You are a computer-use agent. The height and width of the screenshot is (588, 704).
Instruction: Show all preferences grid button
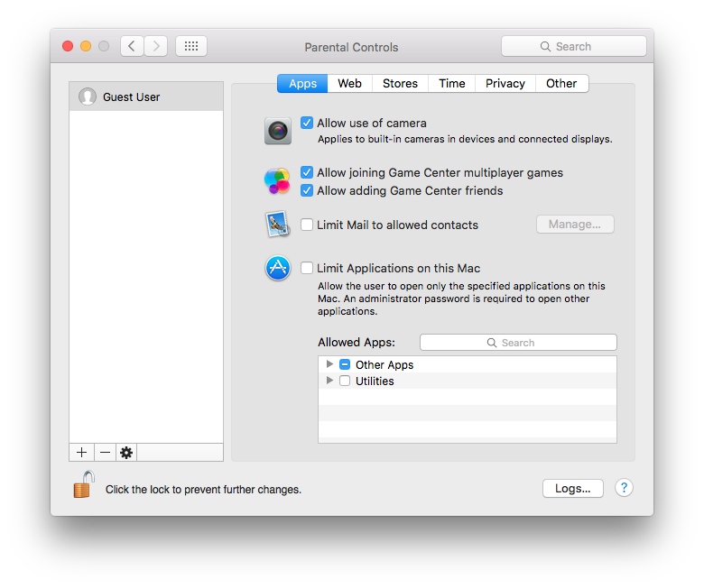tap(191, 46)
